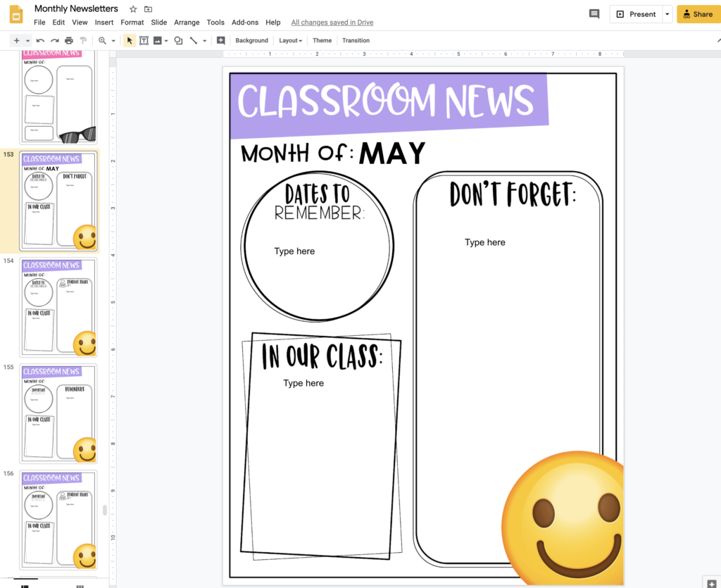Viewport: 721px width, 588px height.
Task: Open the comment history icon
Action: point(594,14)
